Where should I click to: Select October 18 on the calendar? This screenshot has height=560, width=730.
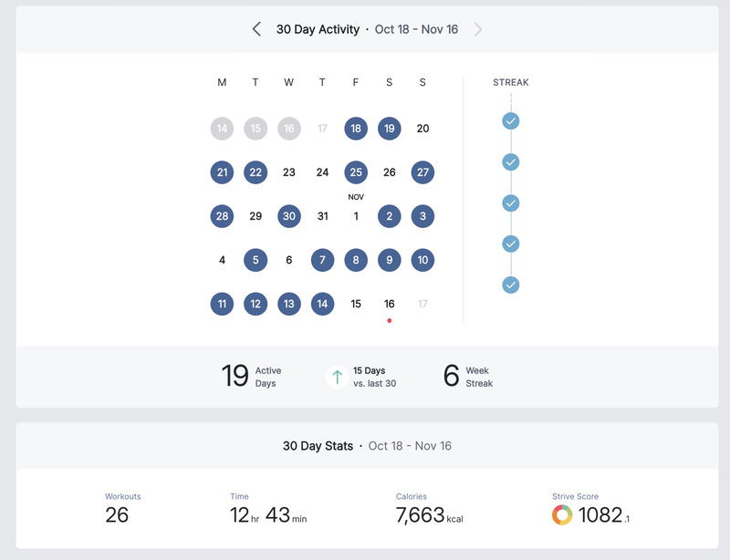(356, 129)
